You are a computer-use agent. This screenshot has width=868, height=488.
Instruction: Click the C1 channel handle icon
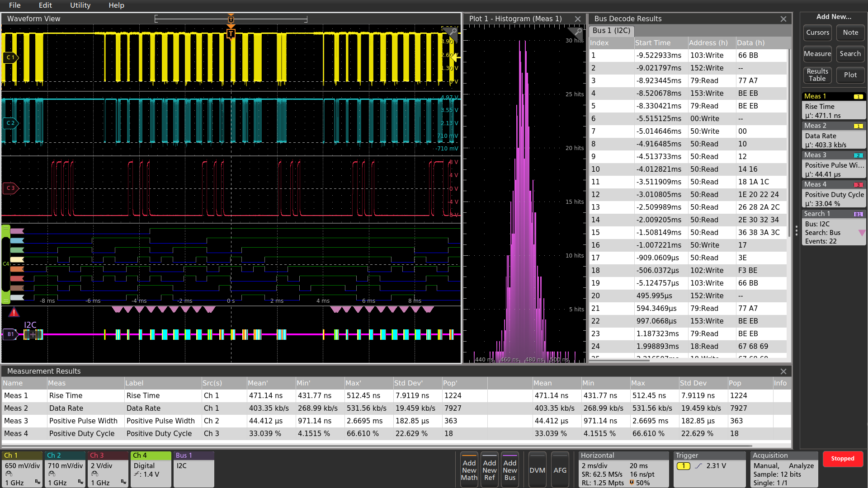click(x=9, y=57)
